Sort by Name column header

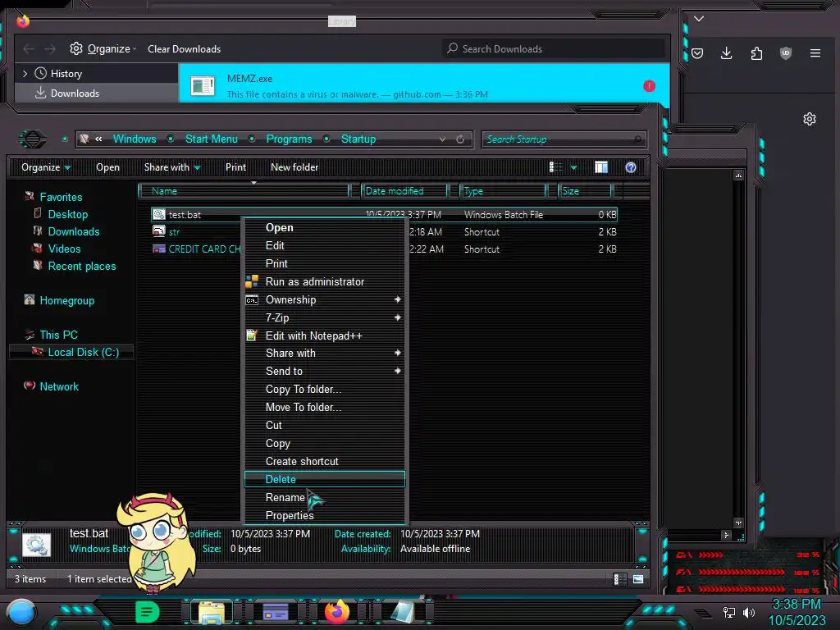point(244,191)
